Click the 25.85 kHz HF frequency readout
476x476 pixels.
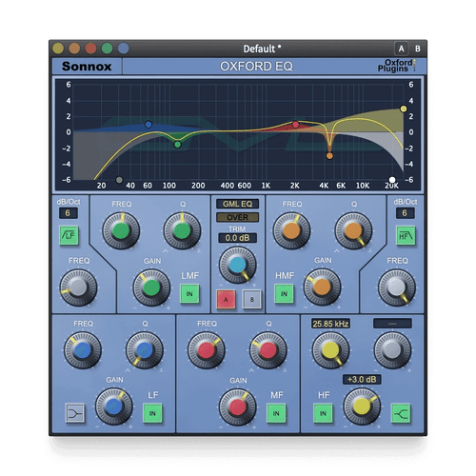[330, 324]
